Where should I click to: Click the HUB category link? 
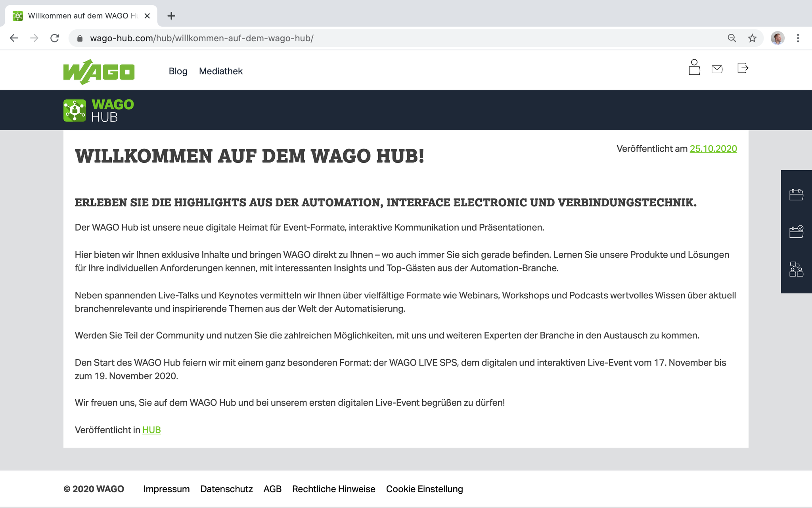pyautogui.click(x=151, y=430)
